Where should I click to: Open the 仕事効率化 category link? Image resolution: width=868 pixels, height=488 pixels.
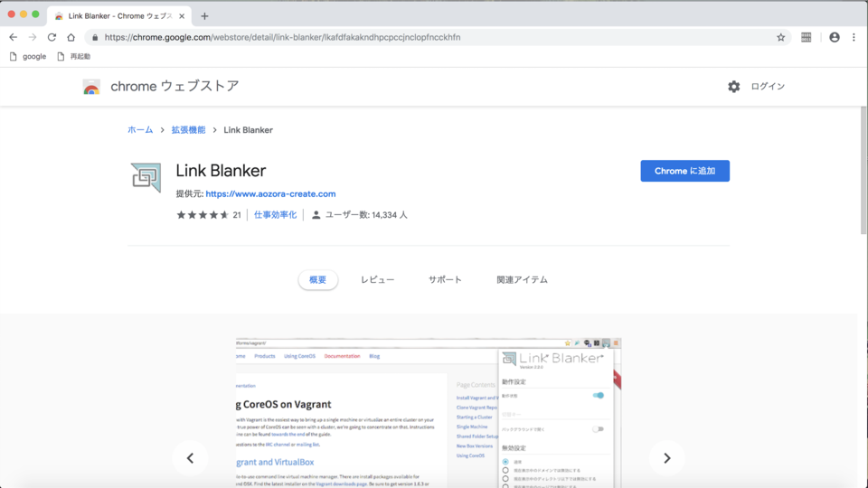275,215
